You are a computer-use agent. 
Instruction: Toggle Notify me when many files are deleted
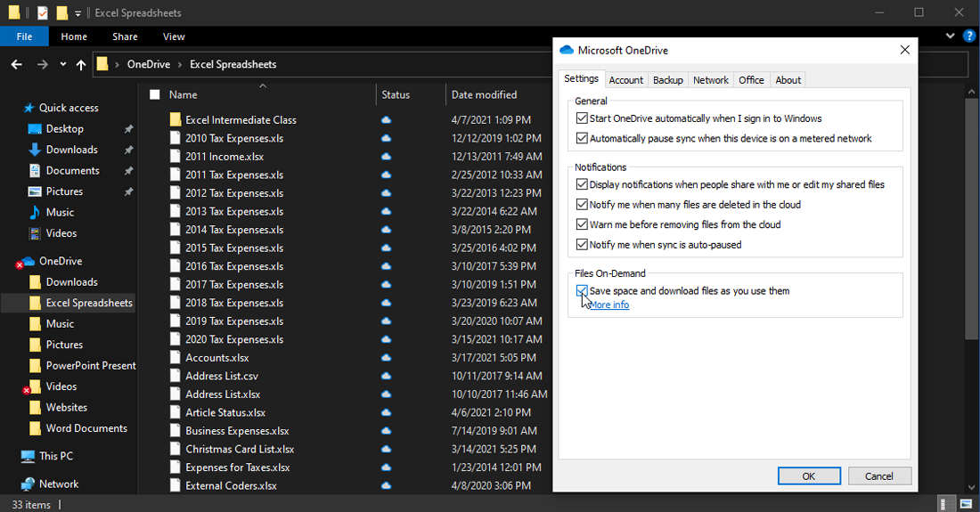[582, 204]
